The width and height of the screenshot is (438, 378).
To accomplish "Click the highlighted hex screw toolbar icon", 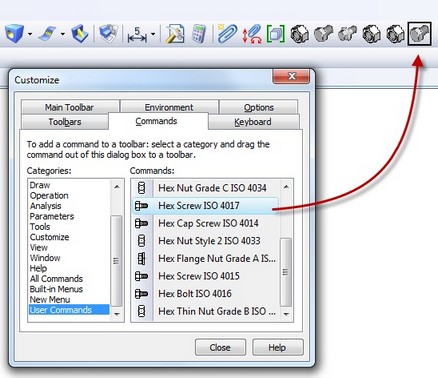I will pyautogui.click(x=420, y=34).
